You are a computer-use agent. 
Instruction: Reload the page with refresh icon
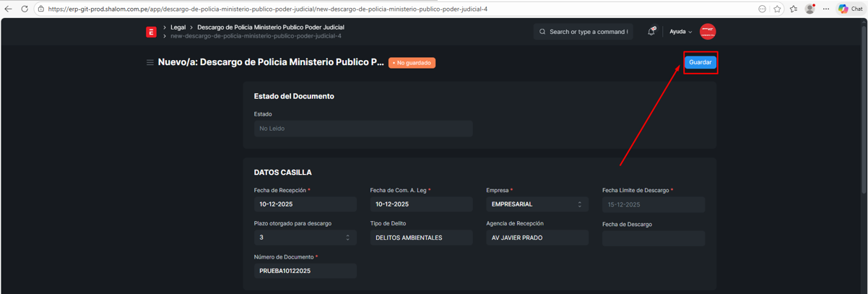point(25,9)
